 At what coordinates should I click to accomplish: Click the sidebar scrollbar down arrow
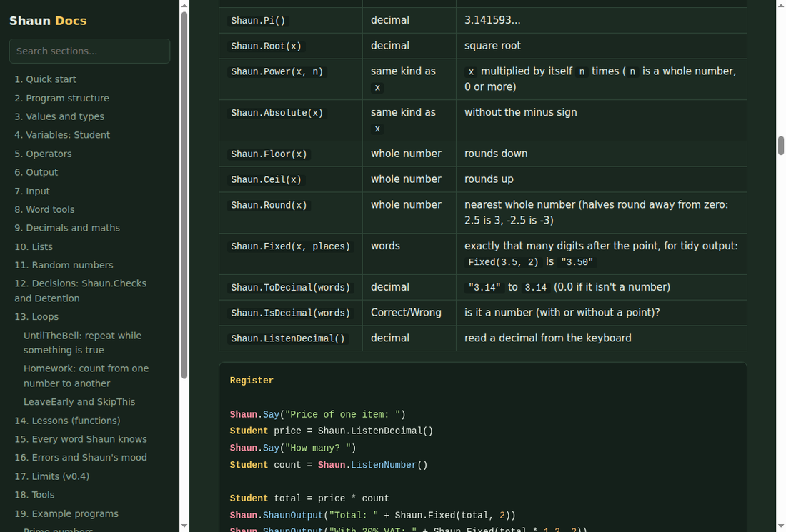184,526
